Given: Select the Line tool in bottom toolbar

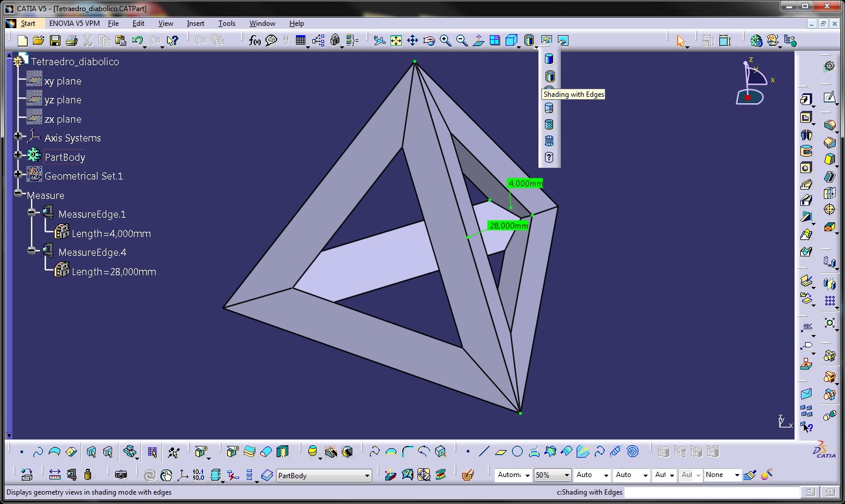Looking at the screenshot, I should [484, 451].
